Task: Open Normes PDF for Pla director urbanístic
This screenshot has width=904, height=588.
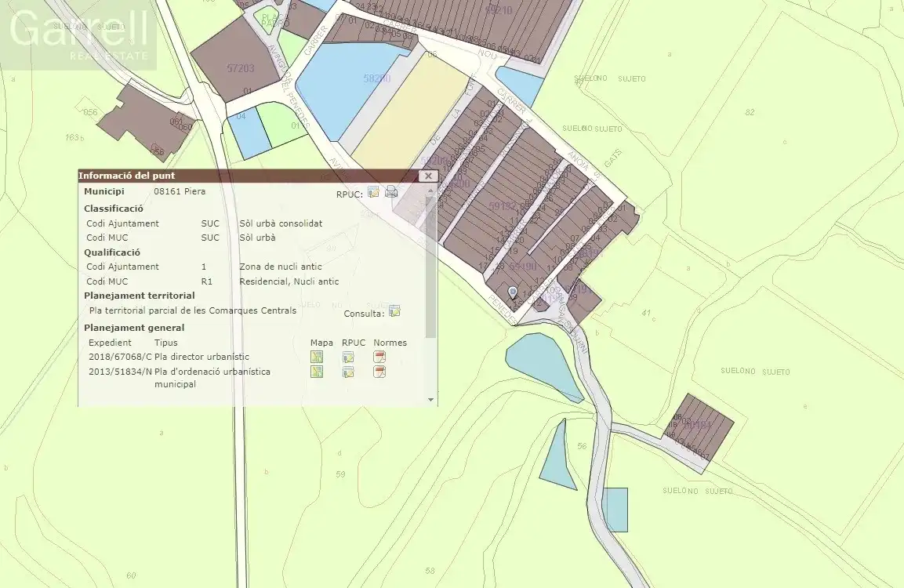Action: coord(379,357)
